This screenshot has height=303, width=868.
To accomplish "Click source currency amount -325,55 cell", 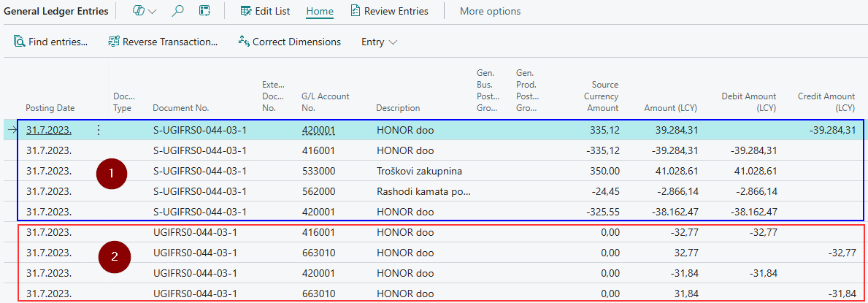I will (x=602, y=212).
